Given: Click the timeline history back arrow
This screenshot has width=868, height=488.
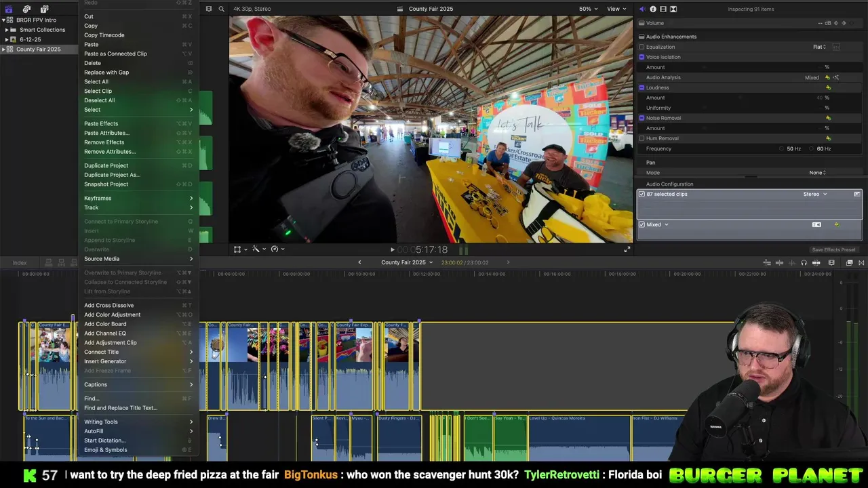Looking at the screenshot, I should [359, 262].
